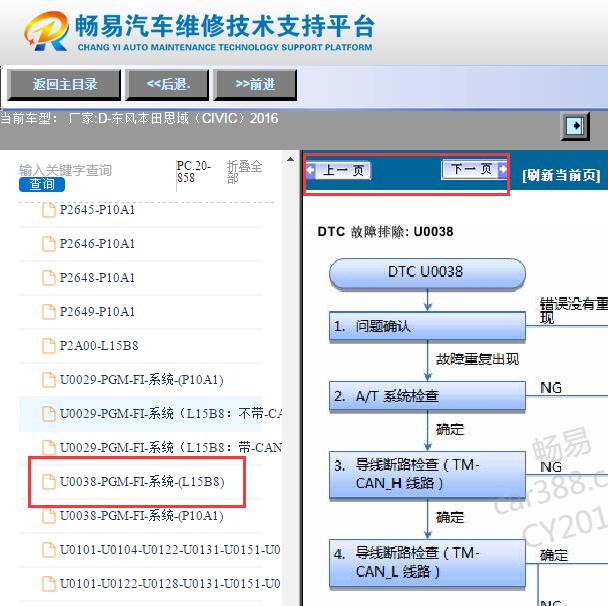
Task: Click the 故障重复出现 flowchart label
Action: tap(478, 359)
